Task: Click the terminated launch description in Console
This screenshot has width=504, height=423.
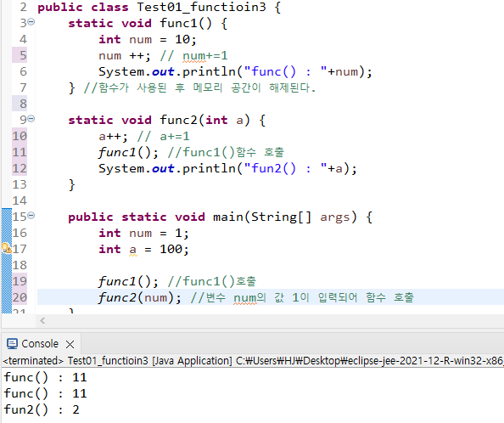Action: (253, 361)
